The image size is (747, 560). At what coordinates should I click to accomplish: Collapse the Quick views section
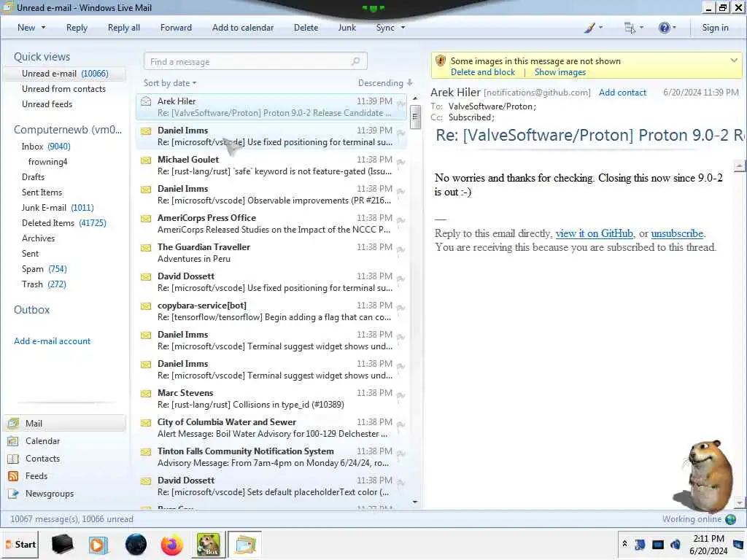pos(42,57)
